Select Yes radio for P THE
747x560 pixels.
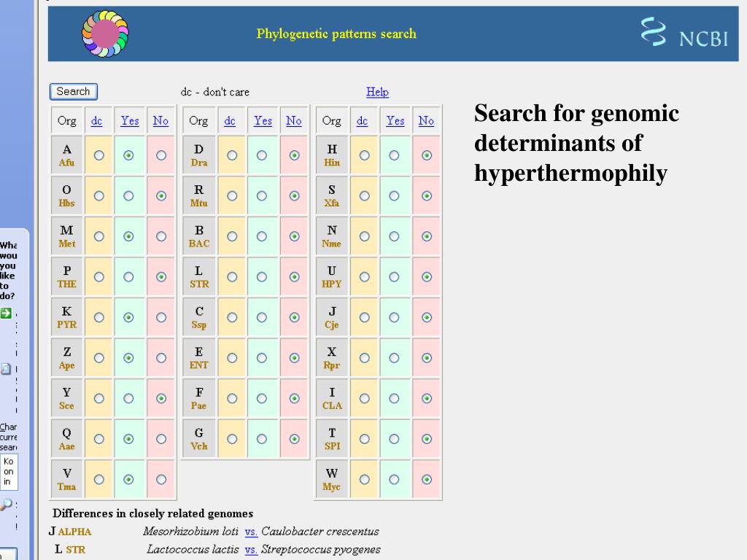click(128, 276)
